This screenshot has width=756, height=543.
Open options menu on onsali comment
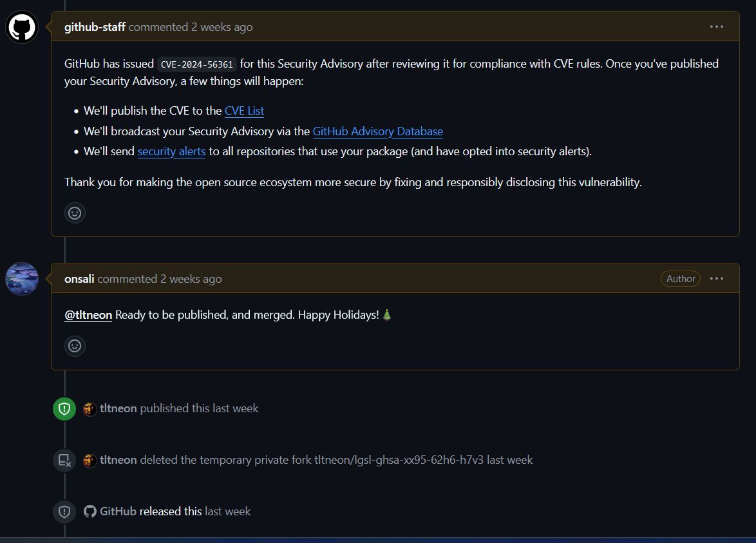click(x=717, y=279)
